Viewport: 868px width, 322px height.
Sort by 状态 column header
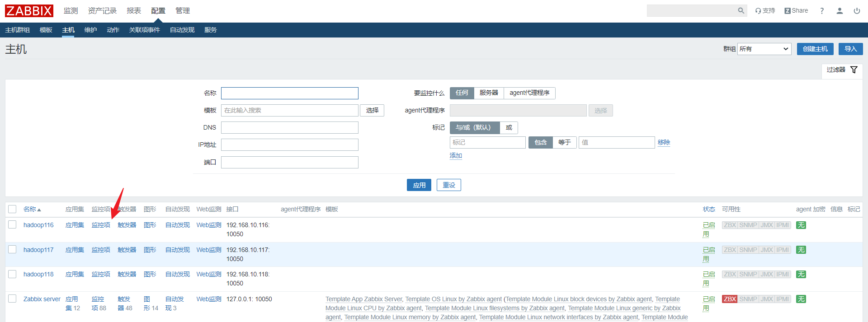coord(709,209)
